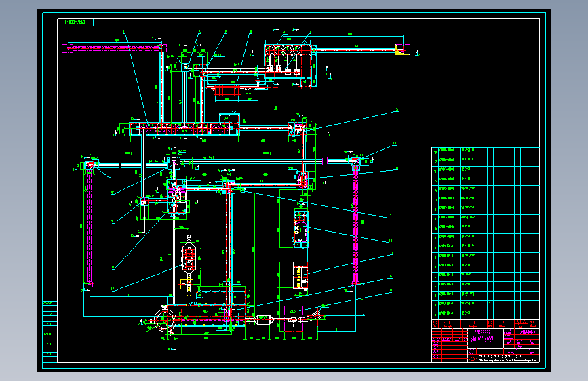Select the oval muffler-shaped component at the bottom
Image resolution: width=588 pixels, height=381 pixels.
[x=264, y=320]
